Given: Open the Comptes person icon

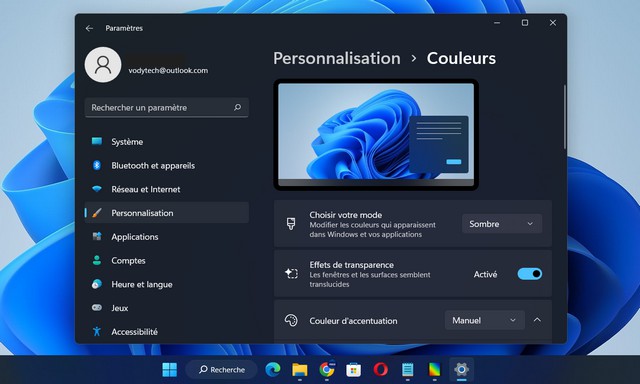Looking at the screenshot, I should coord(97,260).
